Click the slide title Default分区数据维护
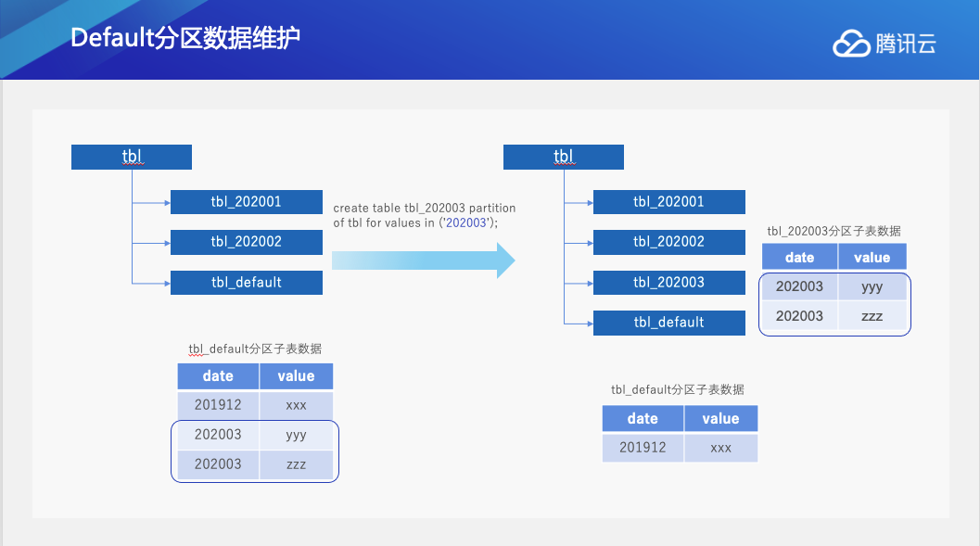 (185, 38)
